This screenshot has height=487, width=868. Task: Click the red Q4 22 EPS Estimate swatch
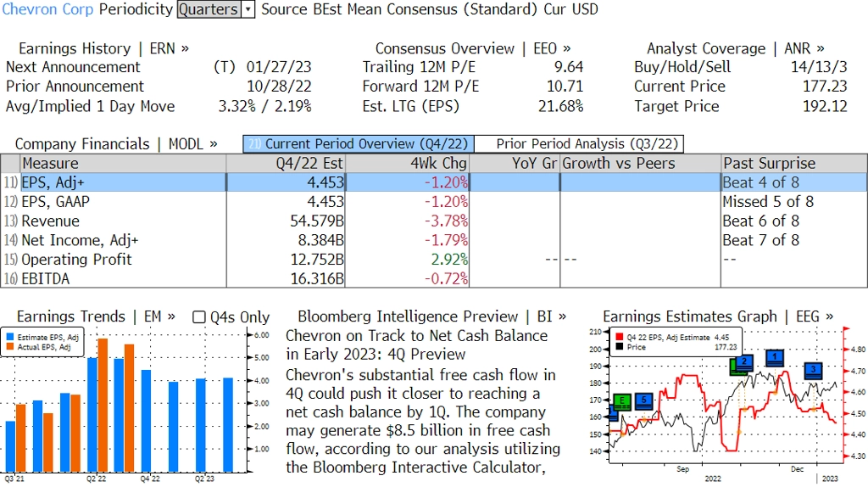[620, 337]
